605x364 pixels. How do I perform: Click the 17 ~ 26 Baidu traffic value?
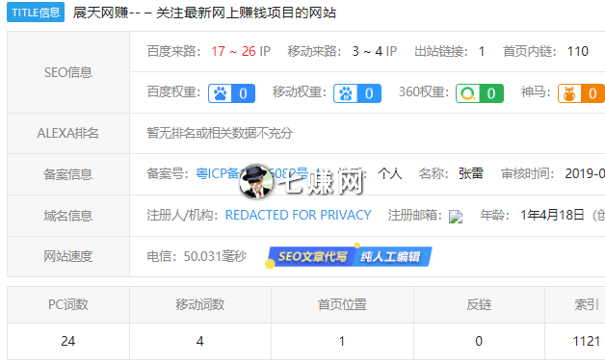(233, 51)
